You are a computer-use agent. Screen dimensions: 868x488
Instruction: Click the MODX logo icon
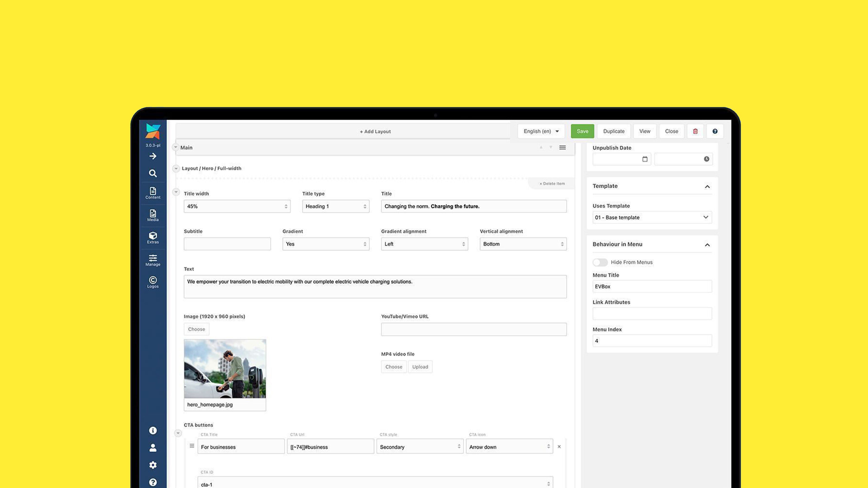[153, 131]
